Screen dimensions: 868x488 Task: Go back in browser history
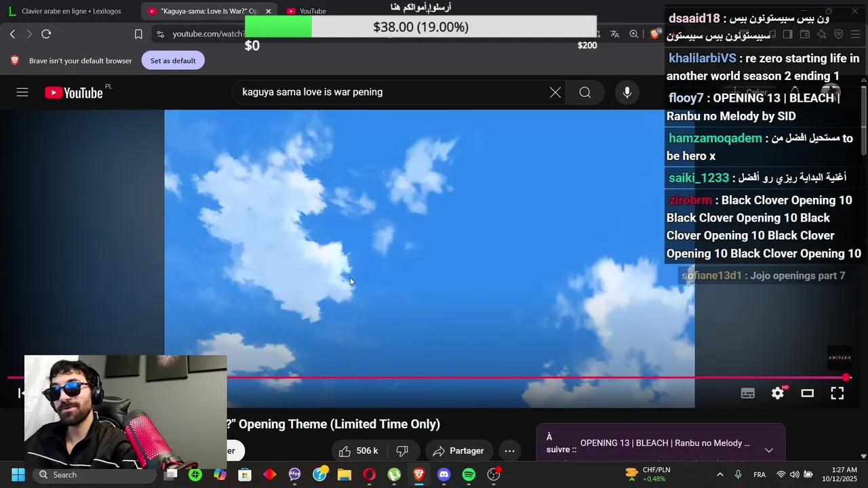12,34
